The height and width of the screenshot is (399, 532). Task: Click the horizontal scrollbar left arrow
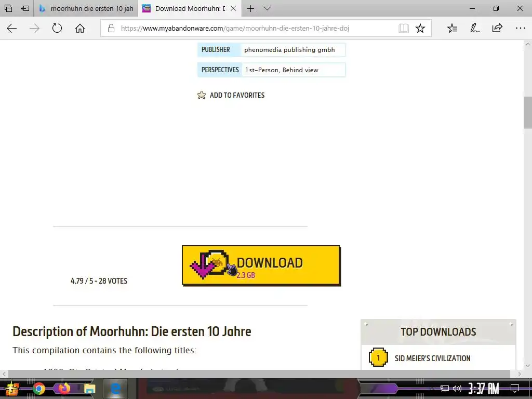pyautogui.click(x=4, y=374)
